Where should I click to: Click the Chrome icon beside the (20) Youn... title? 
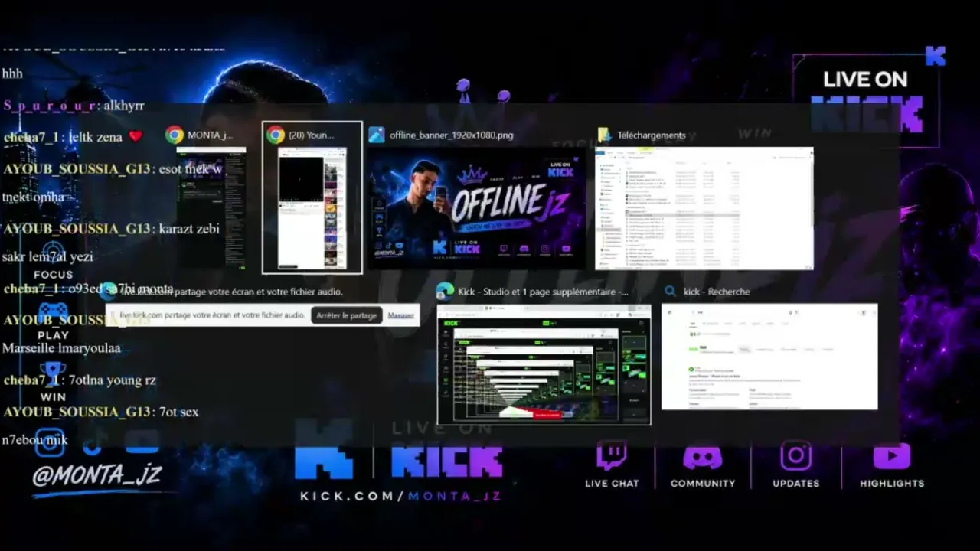(276, 135)
